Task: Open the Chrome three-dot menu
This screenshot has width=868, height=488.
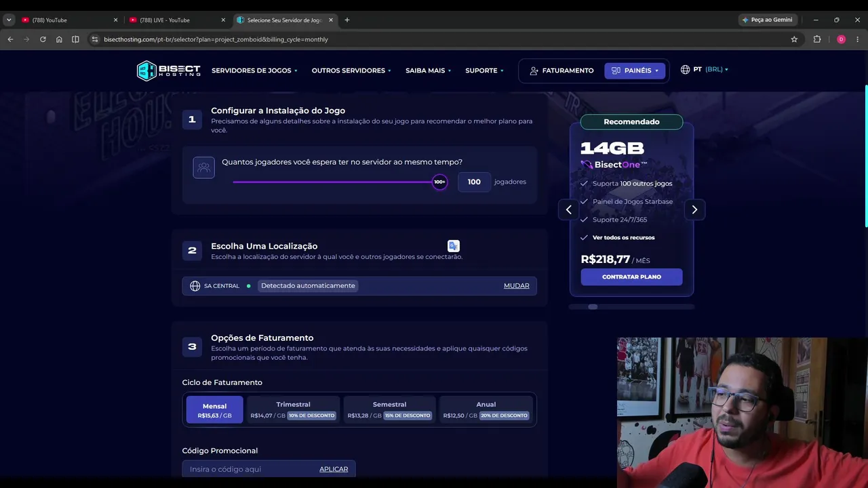Action: (857, 39)
